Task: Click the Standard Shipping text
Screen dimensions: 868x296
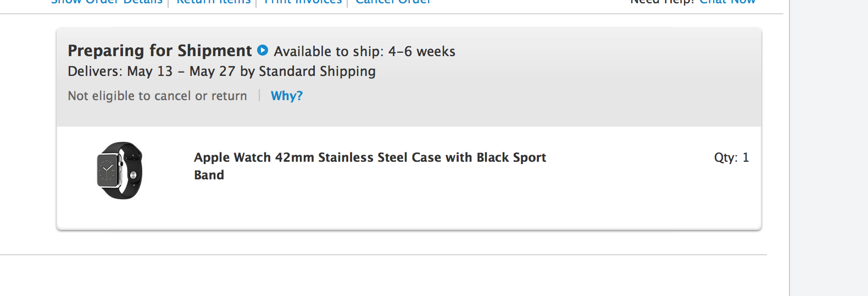Action: (x=317, y=72)
